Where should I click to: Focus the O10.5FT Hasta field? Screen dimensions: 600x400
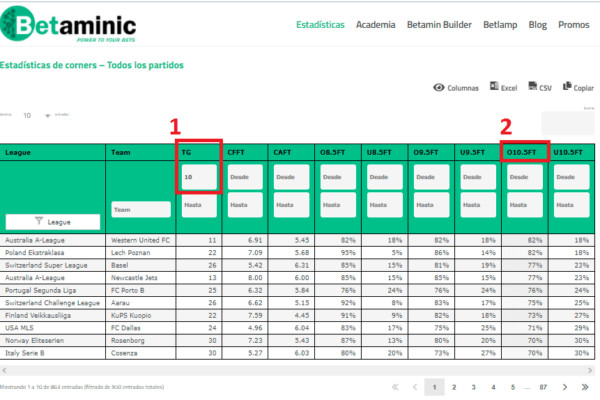(x=525, y=205)
